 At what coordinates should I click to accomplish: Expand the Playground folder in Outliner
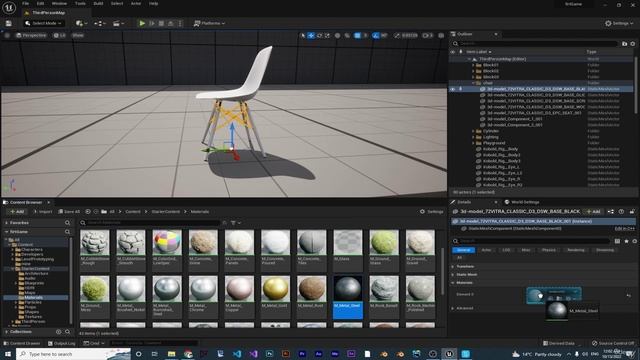coord(473,143)
